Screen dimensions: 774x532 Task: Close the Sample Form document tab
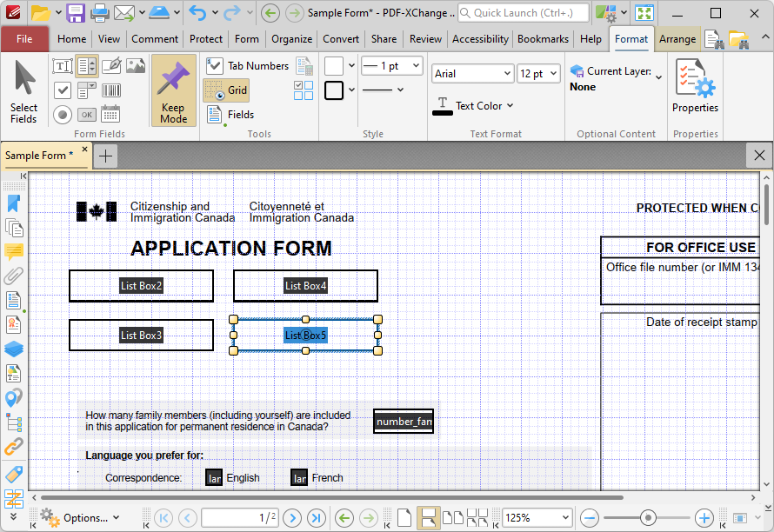click(84, 149)
